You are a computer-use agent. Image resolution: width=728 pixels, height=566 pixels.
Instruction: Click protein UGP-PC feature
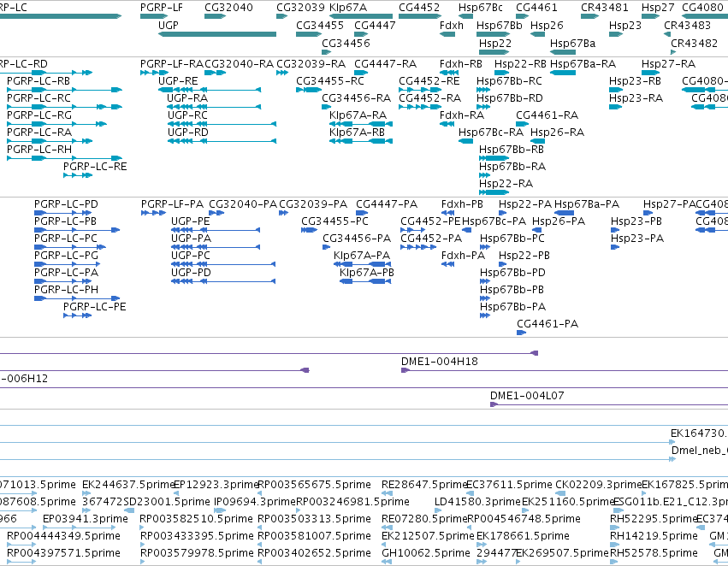point(223,264)
